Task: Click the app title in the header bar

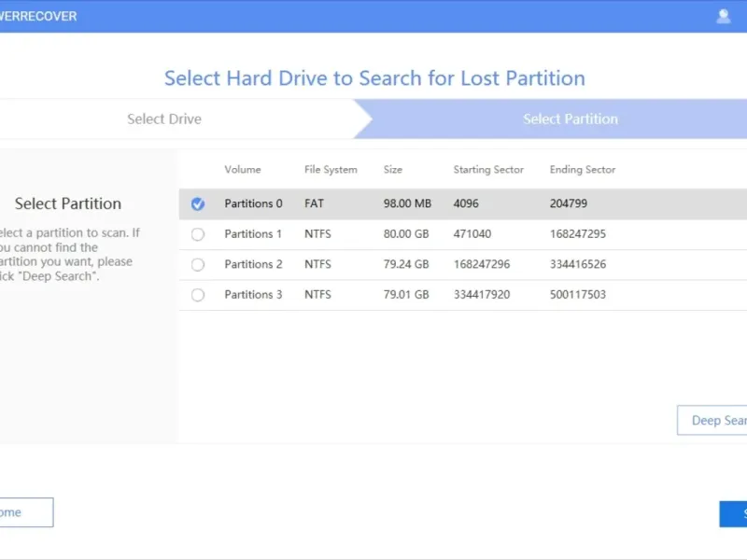Action: 37,17
